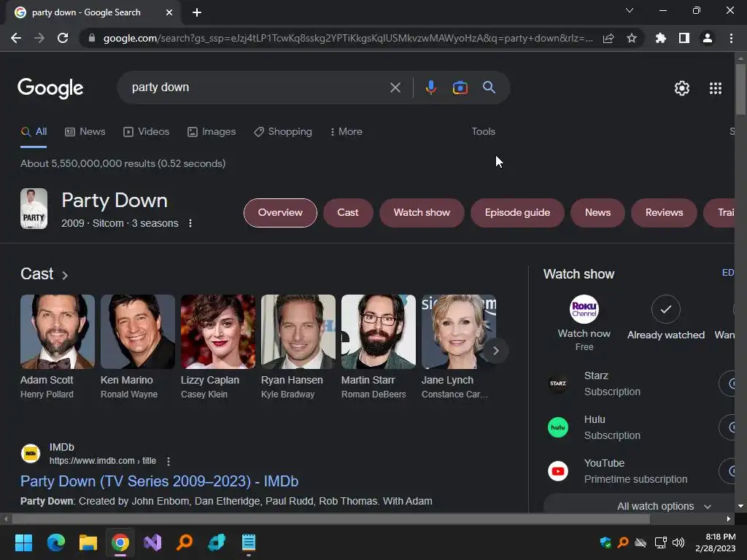Select the Overview chip

tap(280, 213)
